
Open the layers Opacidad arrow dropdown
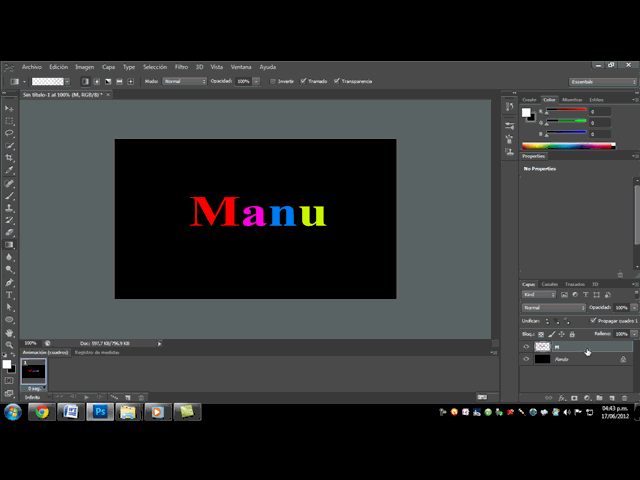(634, 307)
